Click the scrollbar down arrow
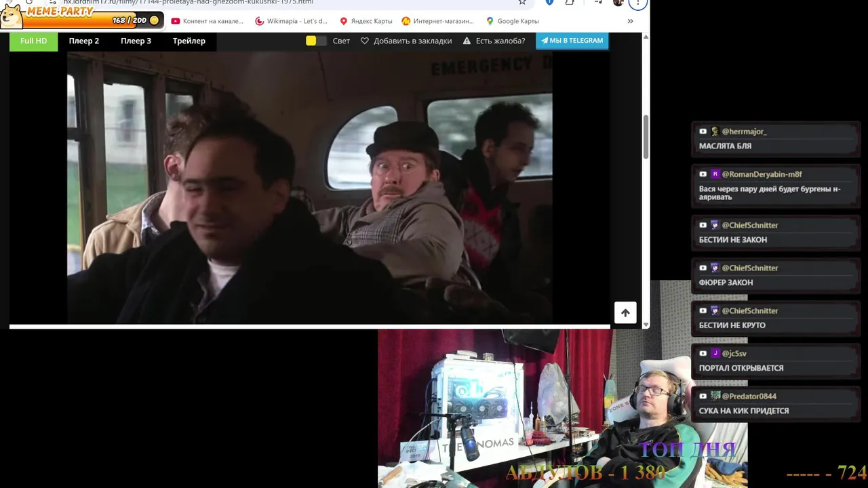This screenshot has width=868, height=488. click(646, 325)
